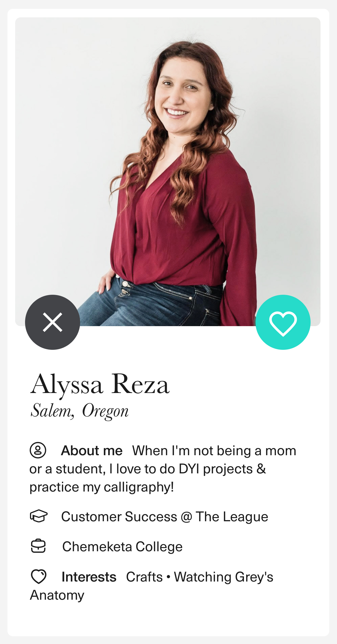Select the Watching Grey's interest text

(x=224, y=577)
